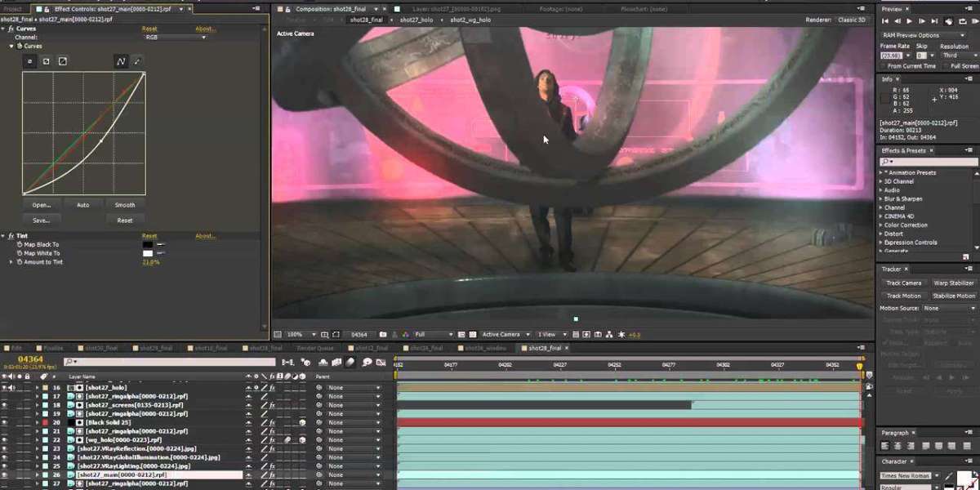
Task: Open the viewer Resolution dropdown set to Full
Action: (433, 335)
